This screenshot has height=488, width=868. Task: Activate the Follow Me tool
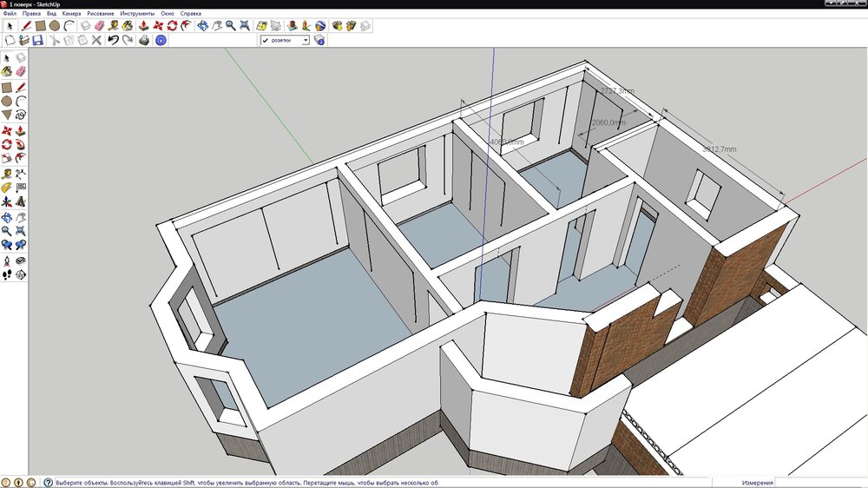20,144
